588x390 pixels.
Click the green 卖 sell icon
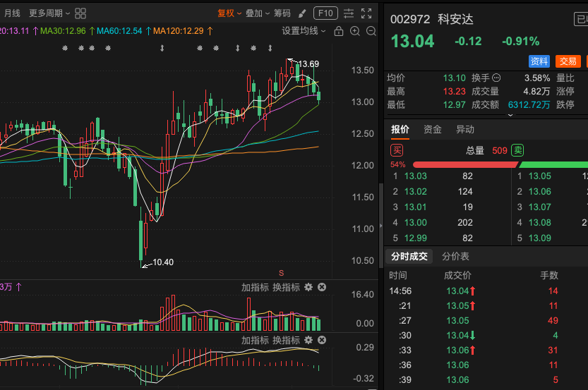coord(517,151)
